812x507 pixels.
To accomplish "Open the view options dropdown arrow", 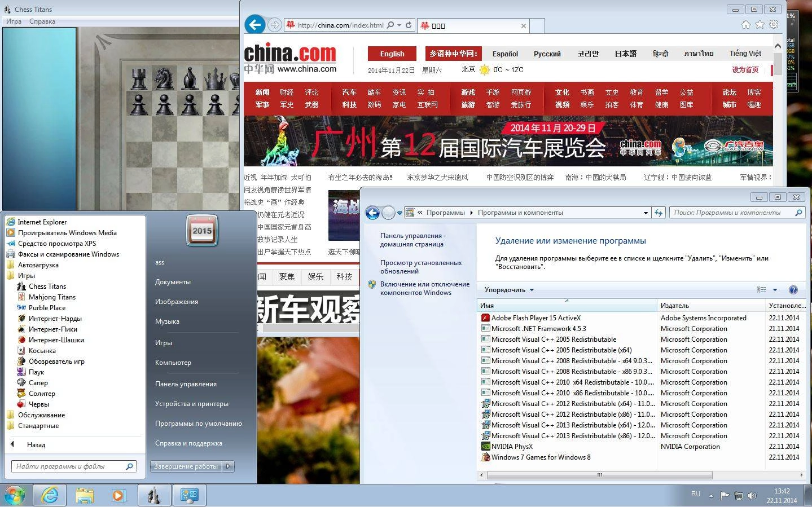I will (775, 290).
